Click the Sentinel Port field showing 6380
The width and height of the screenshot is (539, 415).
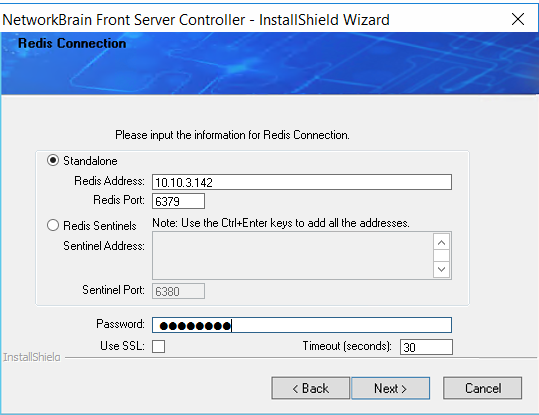(178, 291)
